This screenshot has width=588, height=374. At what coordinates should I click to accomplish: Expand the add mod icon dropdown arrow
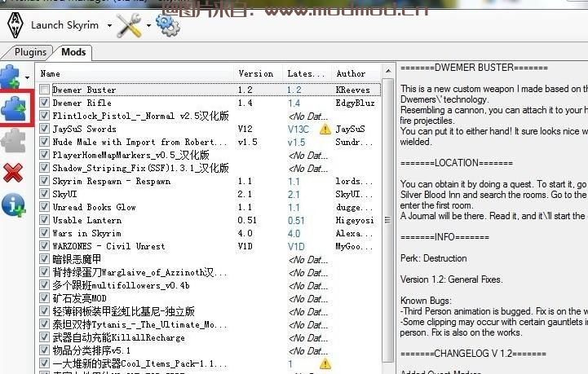(x=27, y=77)
